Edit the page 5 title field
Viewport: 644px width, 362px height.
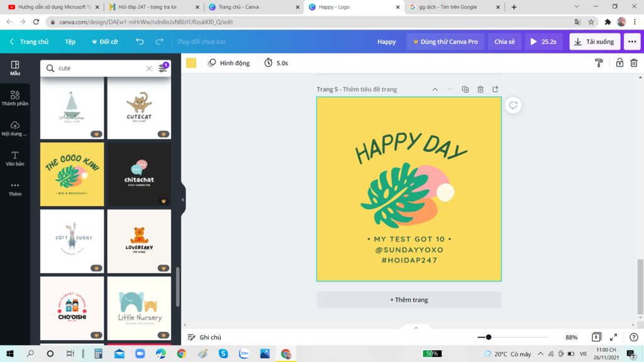pos(370,89)
